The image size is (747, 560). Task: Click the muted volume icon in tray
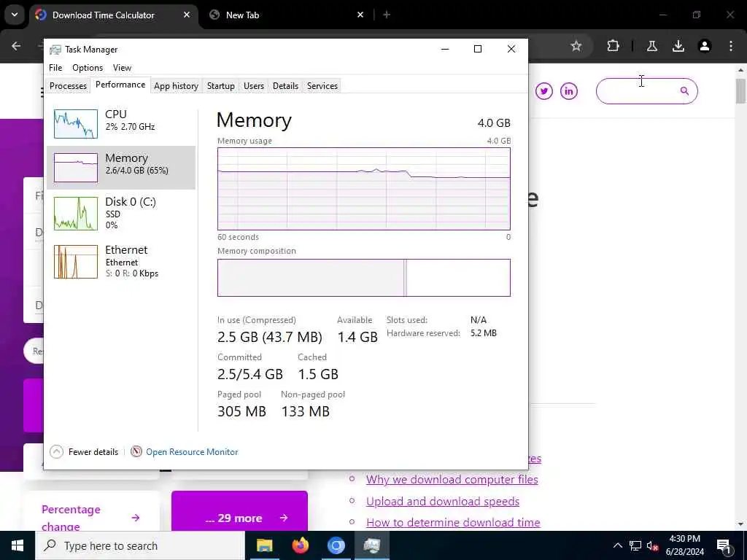pos(652,545)
